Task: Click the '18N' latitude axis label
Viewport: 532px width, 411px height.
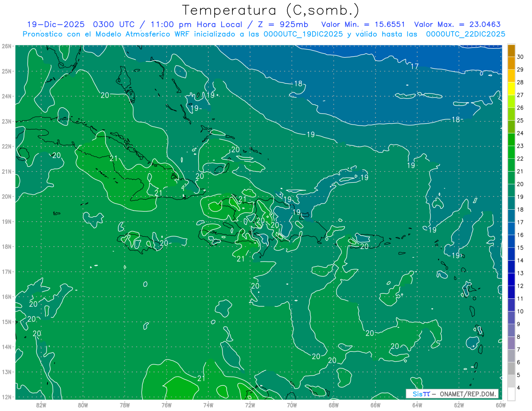Action: point(7,247)
